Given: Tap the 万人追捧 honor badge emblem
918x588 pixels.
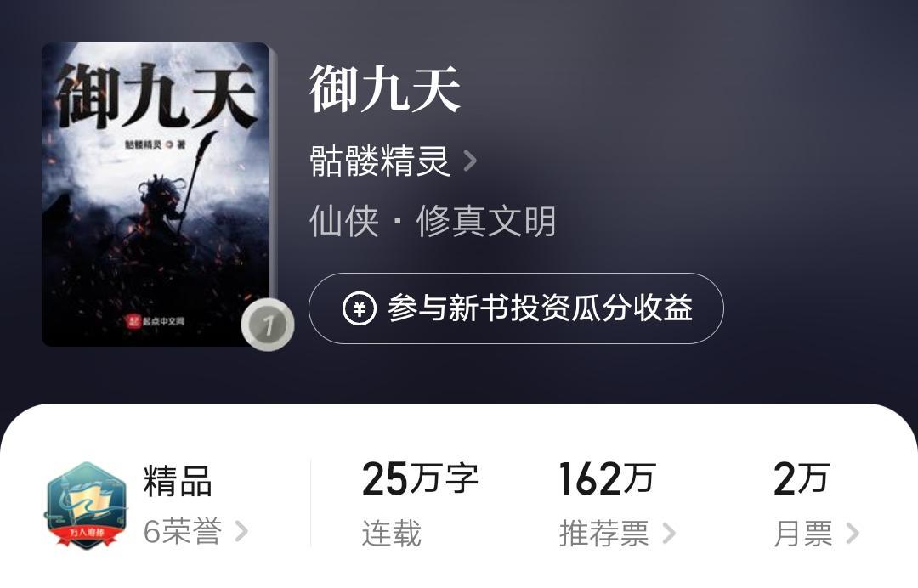Looking at the screenshot, I should [x=86, y=505].
